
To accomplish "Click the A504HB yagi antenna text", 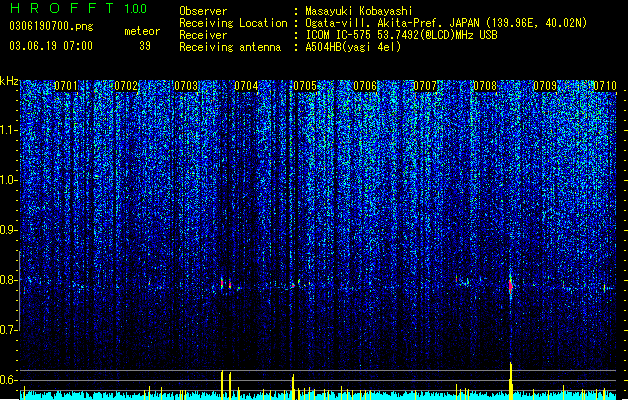I will (x=353, y=47).
